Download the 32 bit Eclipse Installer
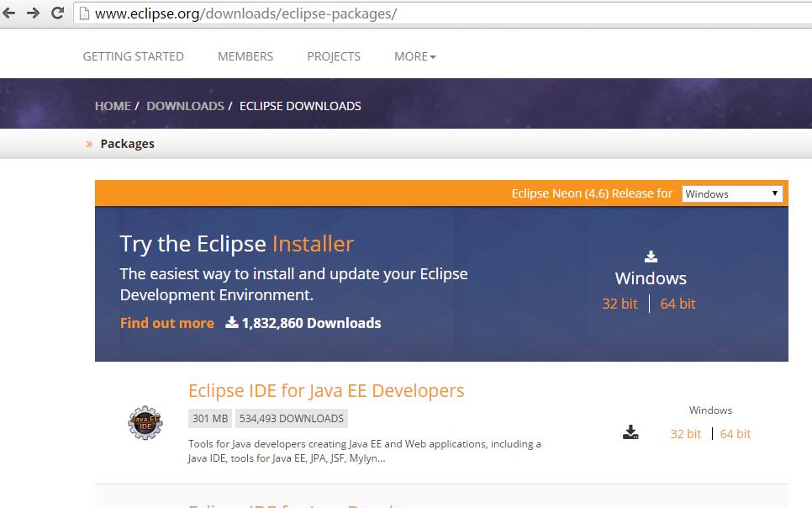The width and height of the screenshot is (812, 508). pyautogui.click(x=620, y=304)
